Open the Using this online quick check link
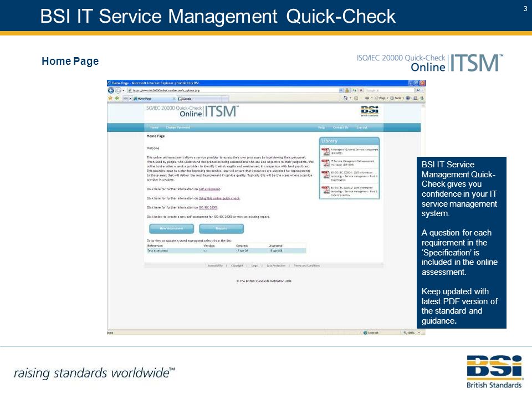This screenshot has height=399, width=532. point(219,198)
